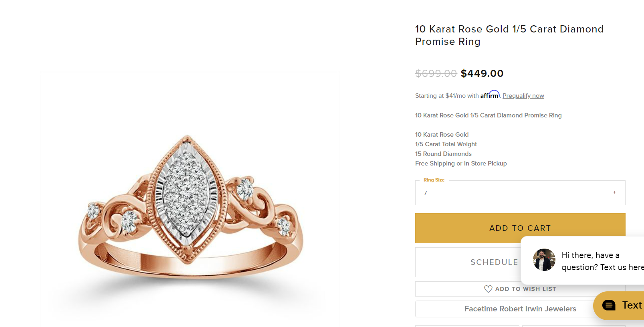
Task: Open the Text chat widget label
Action: pos(632,305)
